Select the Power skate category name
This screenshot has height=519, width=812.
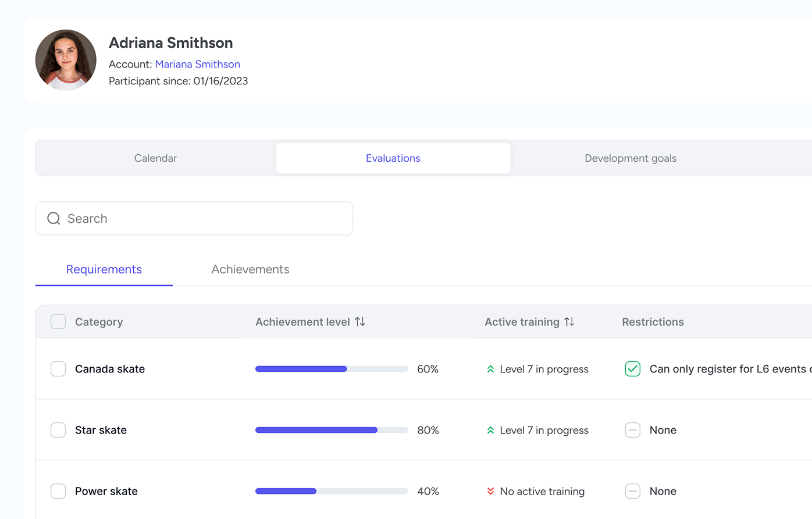point(106,491)
